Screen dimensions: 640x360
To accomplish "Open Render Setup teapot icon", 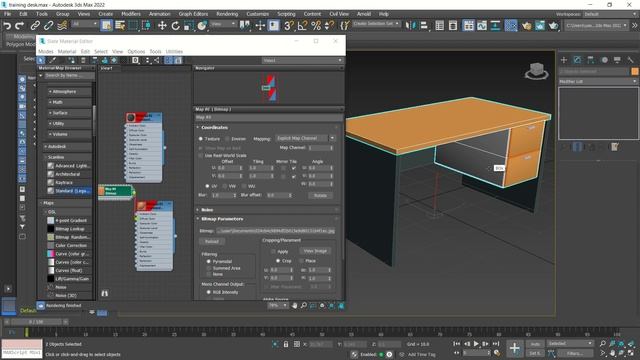I will 527,26.
